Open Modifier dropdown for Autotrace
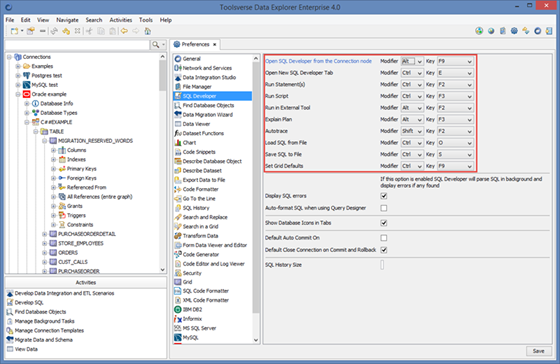 [x=412, y=131]
